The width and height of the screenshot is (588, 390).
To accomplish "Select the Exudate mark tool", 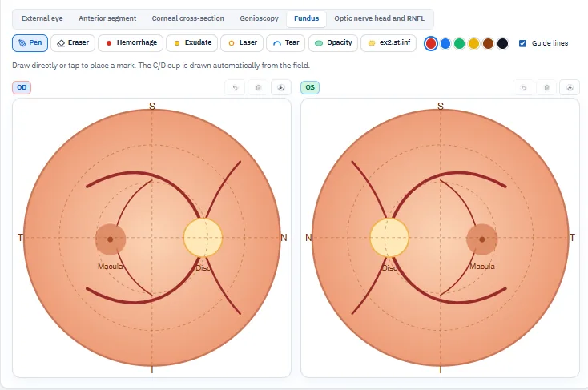I will point(192,42).
